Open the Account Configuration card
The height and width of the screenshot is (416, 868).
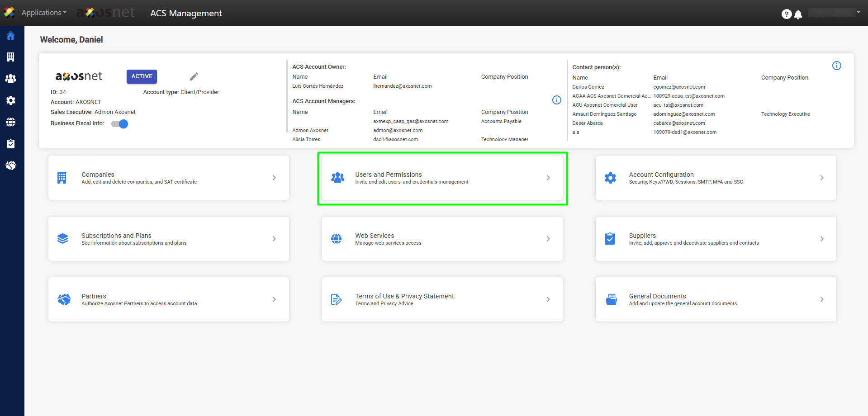(716, 178)
